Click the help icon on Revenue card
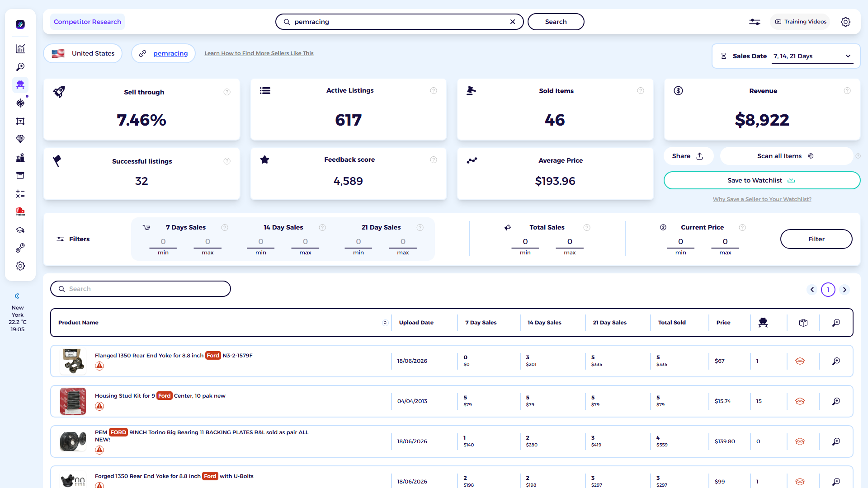This screenshot has width=868, height=488. 847,91
